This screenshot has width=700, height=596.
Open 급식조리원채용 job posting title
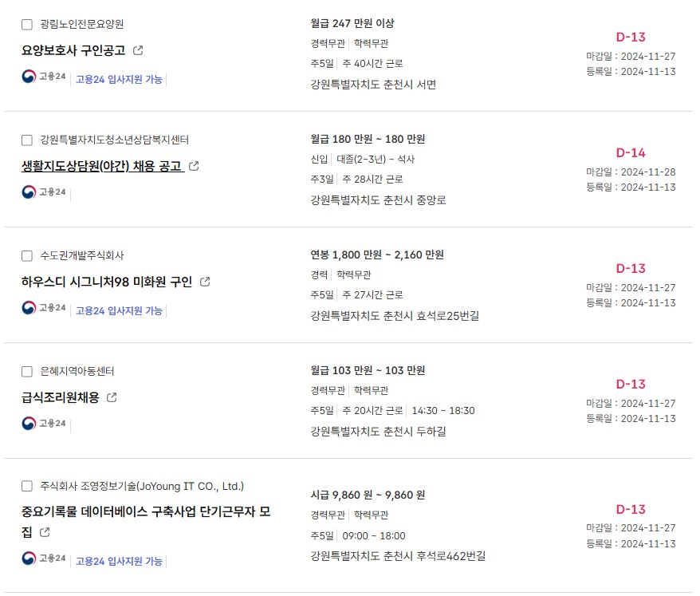click(61, 397)
